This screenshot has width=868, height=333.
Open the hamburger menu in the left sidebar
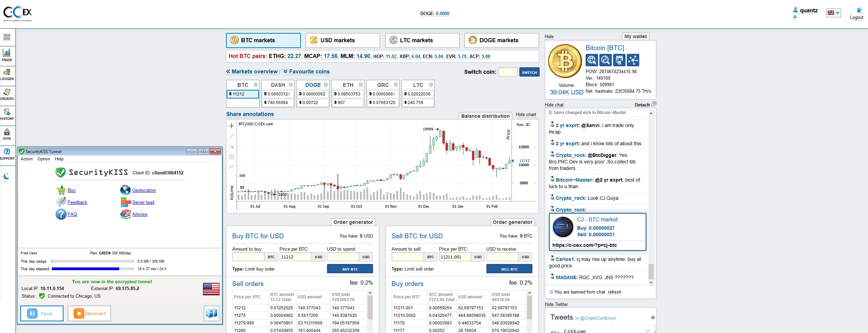(x=7, y=37)
